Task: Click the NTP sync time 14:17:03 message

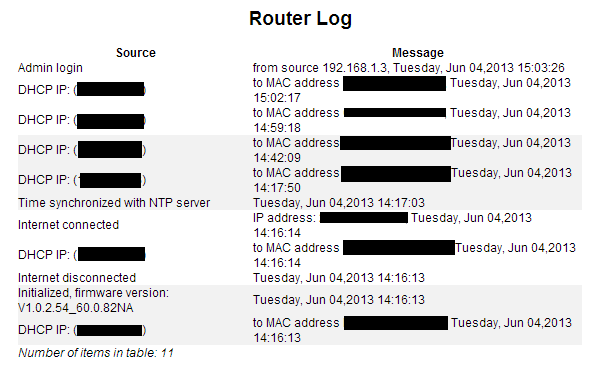Action: (x=338, y=202)
